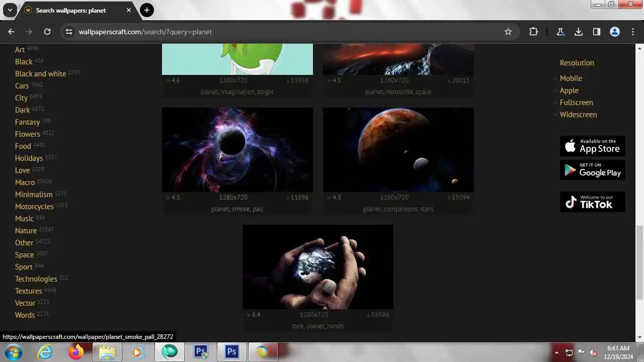This screenshot has width=644, height=362.
Task: Reload the page with refresh icon
Action: tap(47, 32)
